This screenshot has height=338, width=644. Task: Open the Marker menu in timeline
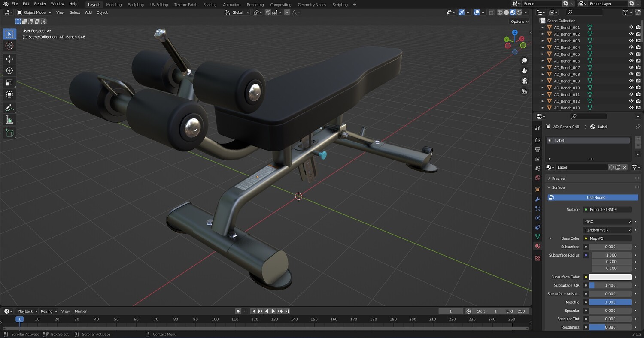pos(81,311)
